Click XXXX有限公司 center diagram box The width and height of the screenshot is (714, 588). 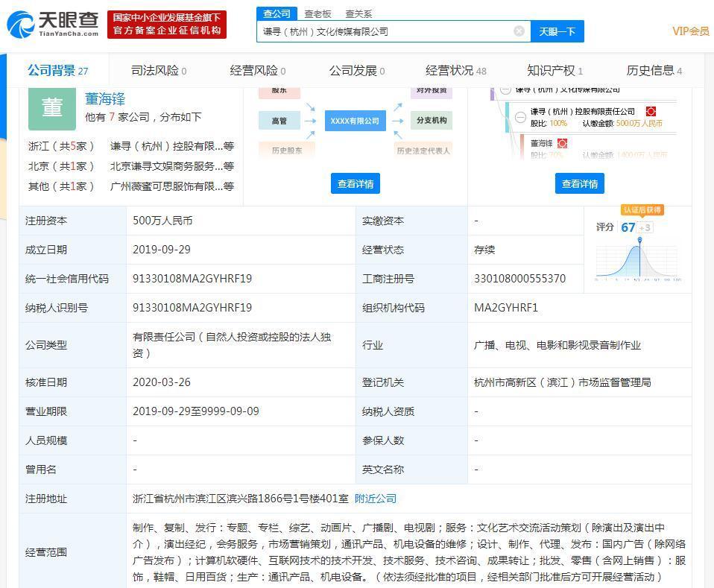pyautogui.click(x=356, y=121)
